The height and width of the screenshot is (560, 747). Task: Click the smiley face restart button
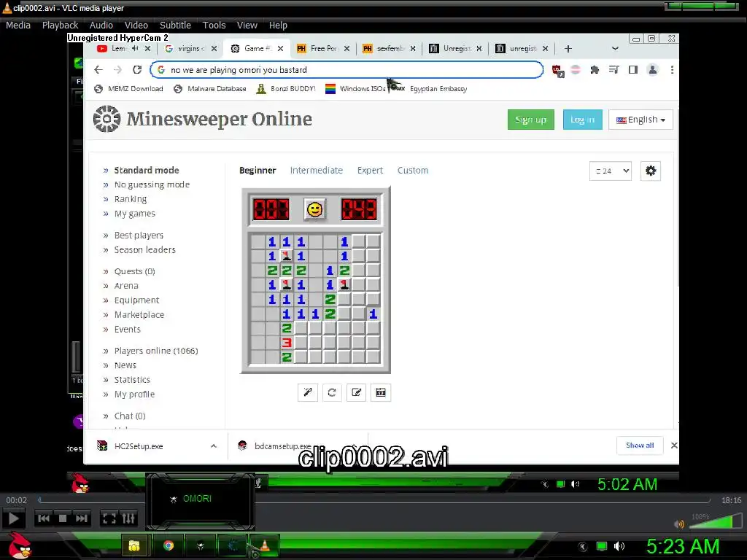[315, 209]
